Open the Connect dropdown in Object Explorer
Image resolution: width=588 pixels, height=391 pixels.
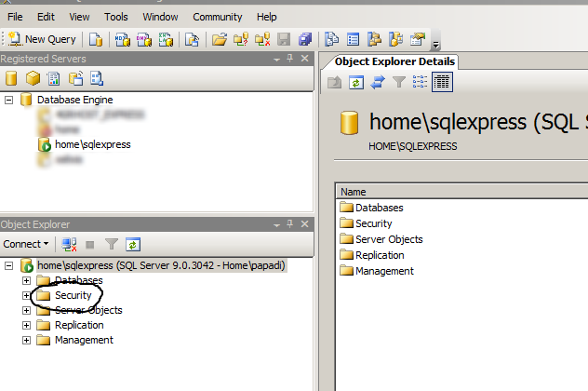[26, 244]
